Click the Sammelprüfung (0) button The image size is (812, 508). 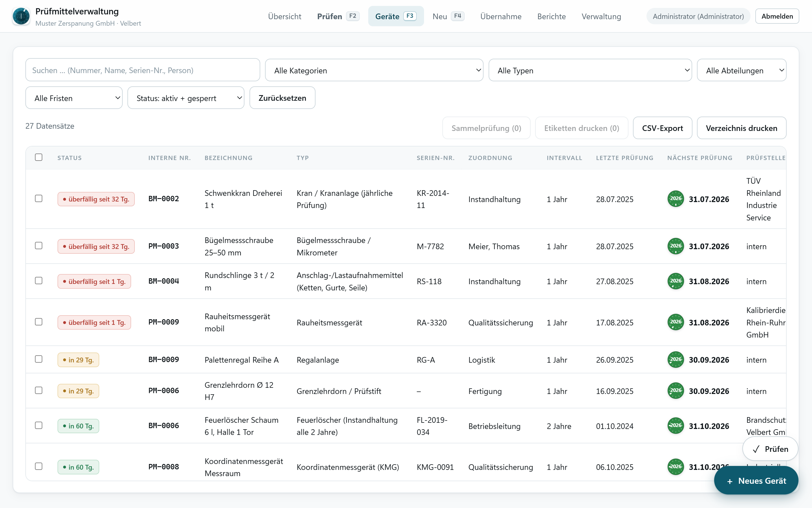(486, 128)
